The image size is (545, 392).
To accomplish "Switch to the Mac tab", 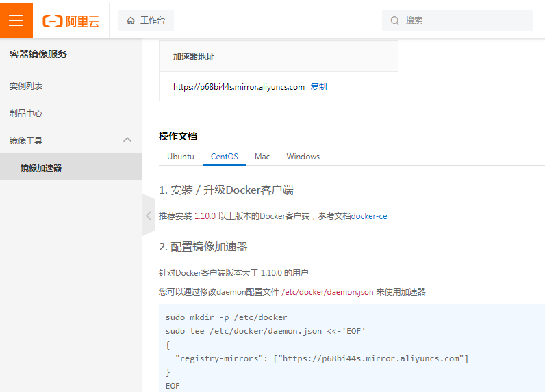I will pos(262,157).
